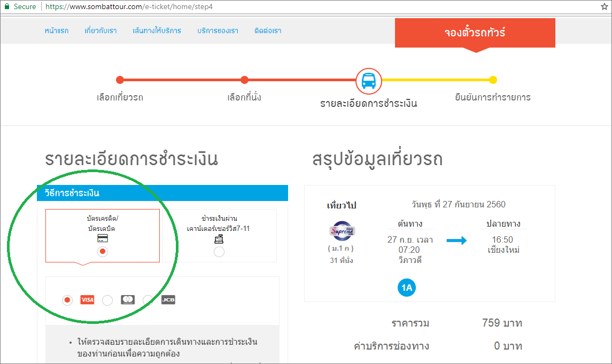The image size is (612, 364).
Task: Click the 1A seat badge
Action: pos(407,288)
